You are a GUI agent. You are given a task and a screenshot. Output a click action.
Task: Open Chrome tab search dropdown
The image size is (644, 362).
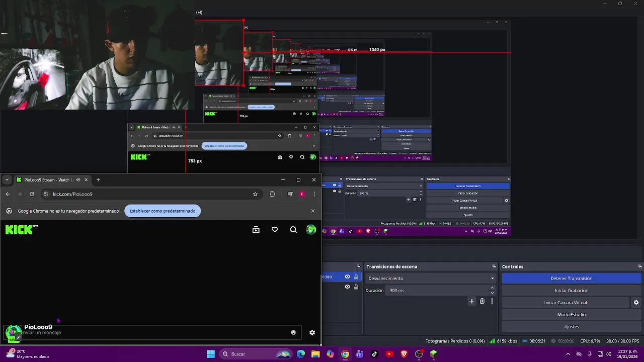click(7, 179)
